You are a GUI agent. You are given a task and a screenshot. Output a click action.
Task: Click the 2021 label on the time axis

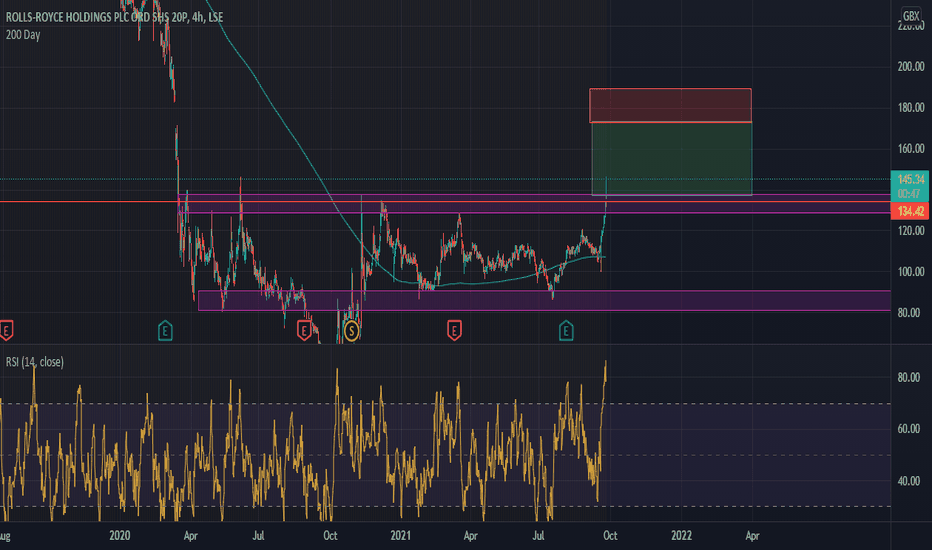pyautogui.click(x=401, y=536)
